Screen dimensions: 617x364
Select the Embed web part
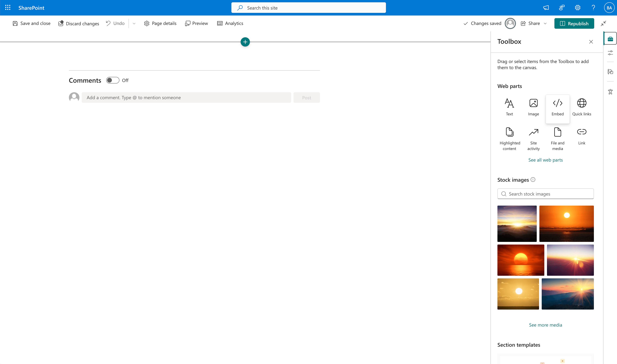tap(557, 106)
